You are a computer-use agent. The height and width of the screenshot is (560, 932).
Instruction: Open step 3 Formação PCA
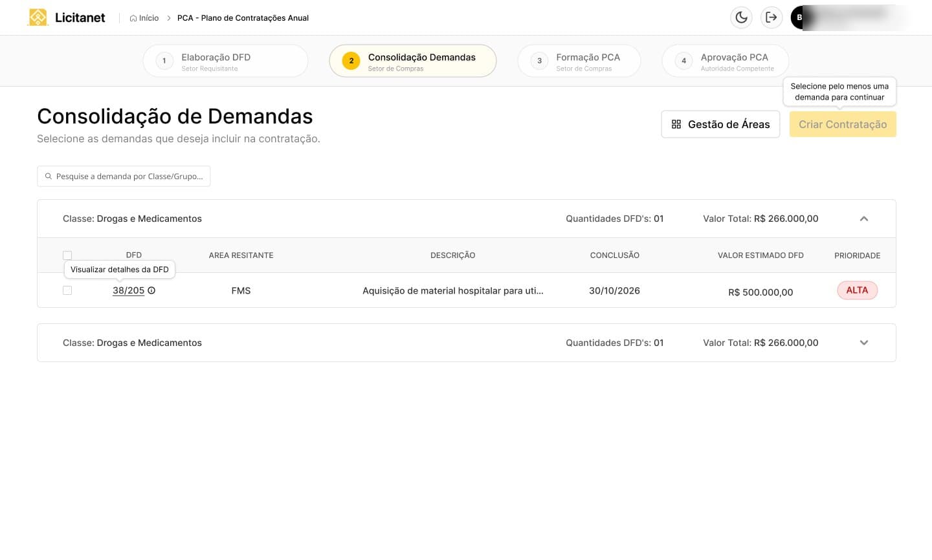[x=579, y=61]
